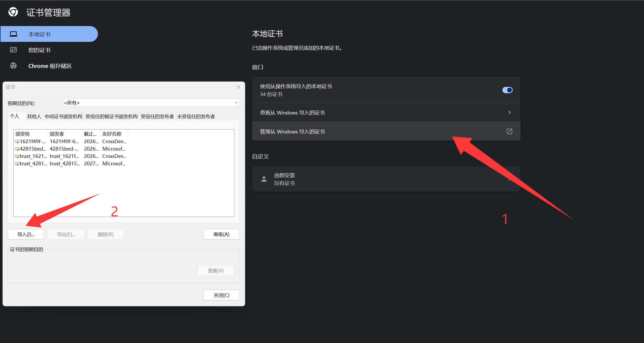Select 本地证书 in the sidebar
The height and width of the screenshot is (343, 644).
pos(49,34)
